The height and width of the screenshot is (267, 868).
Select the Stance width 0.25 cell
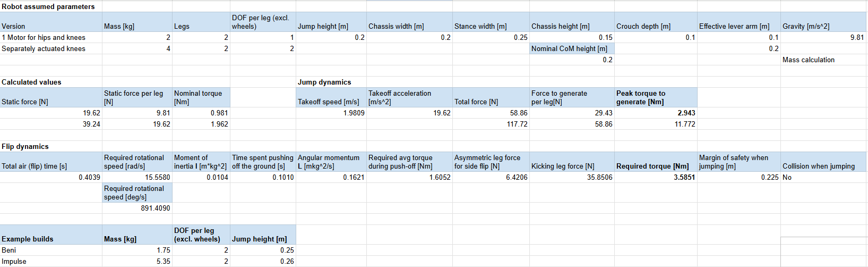(x=491, y=37)
